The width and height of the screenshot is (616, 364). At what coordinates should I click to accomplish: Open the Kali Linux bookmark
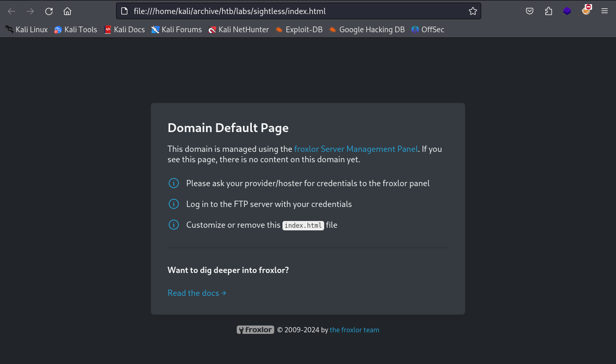tap(27, 30)
